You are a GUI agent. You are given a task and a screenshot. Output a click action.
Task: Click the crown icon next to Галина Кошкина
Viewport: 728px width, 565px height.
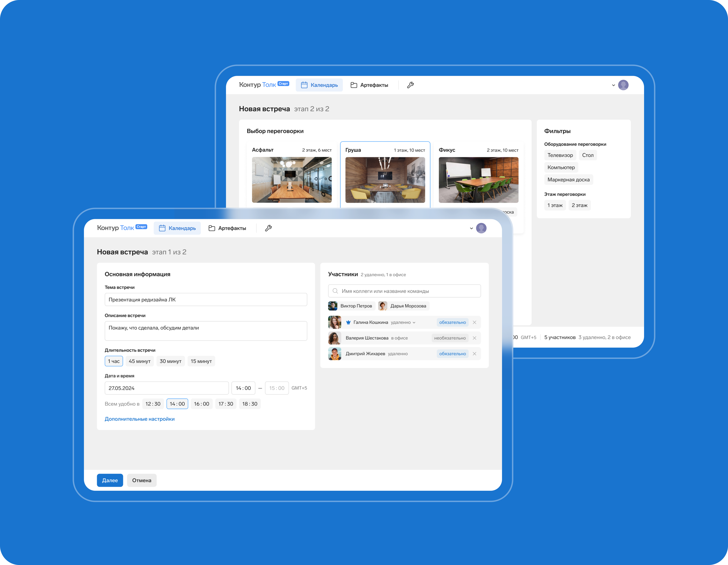click(348, 322)
